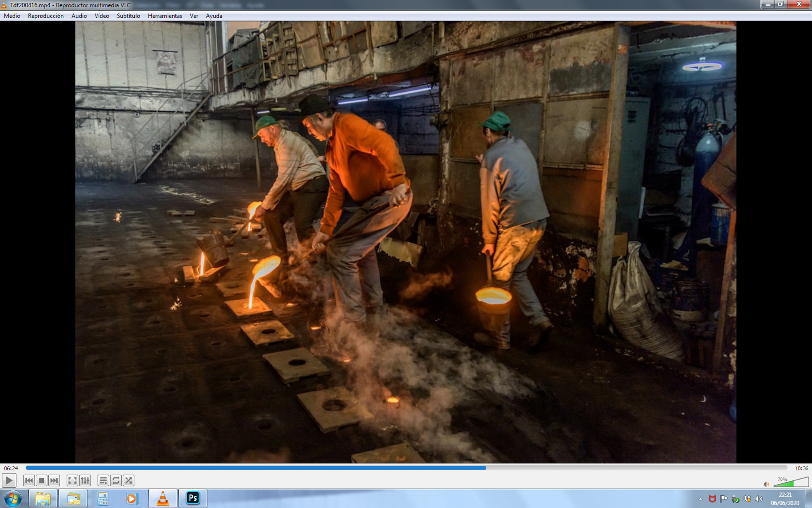
Task: Mute audio via VLC speaker icon
Action: [x=766, y=484]
